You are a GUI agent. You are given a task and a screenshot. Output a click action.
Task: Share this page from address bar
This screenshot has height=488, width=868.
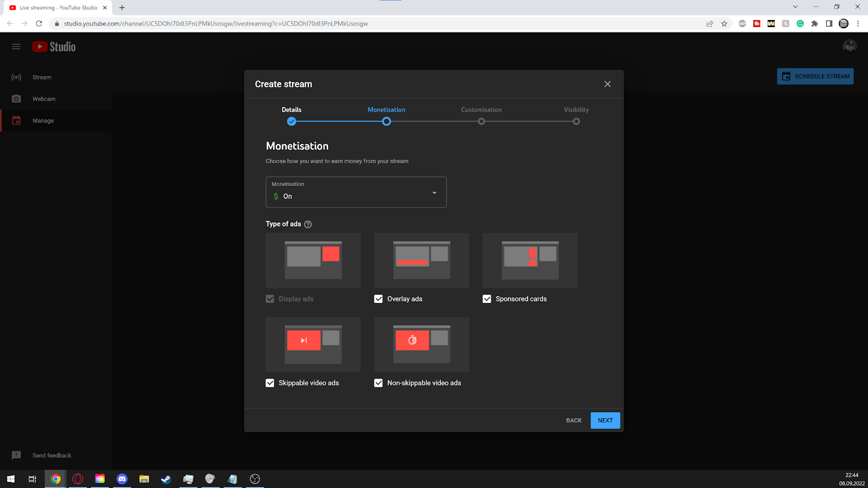pyautogui.click(x=710, y=23)
